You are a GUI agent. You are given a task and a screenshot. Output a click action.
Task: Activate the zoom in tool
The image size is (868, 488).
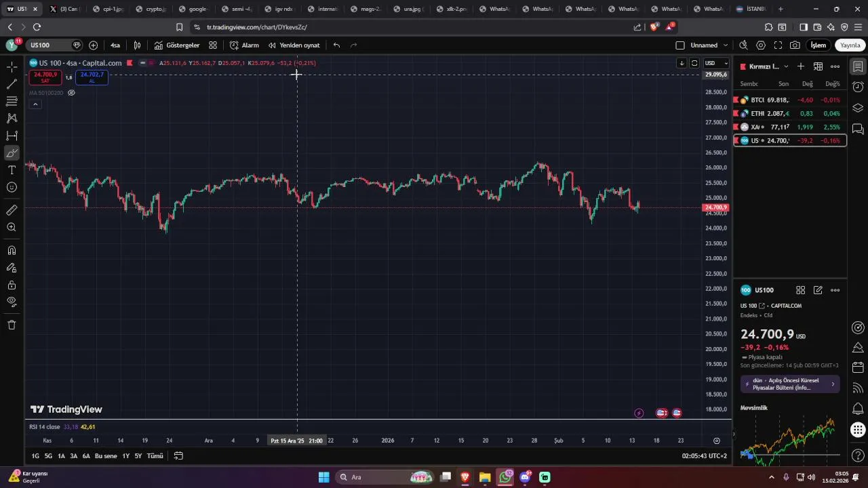[x=12, y=228]
